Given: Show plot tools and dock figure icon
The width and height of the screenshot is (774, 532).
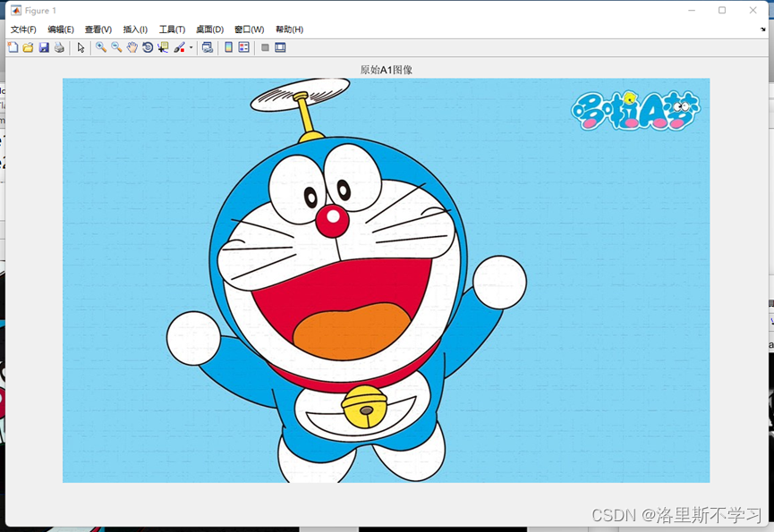Looking at the screenshot, I should 280,47.
